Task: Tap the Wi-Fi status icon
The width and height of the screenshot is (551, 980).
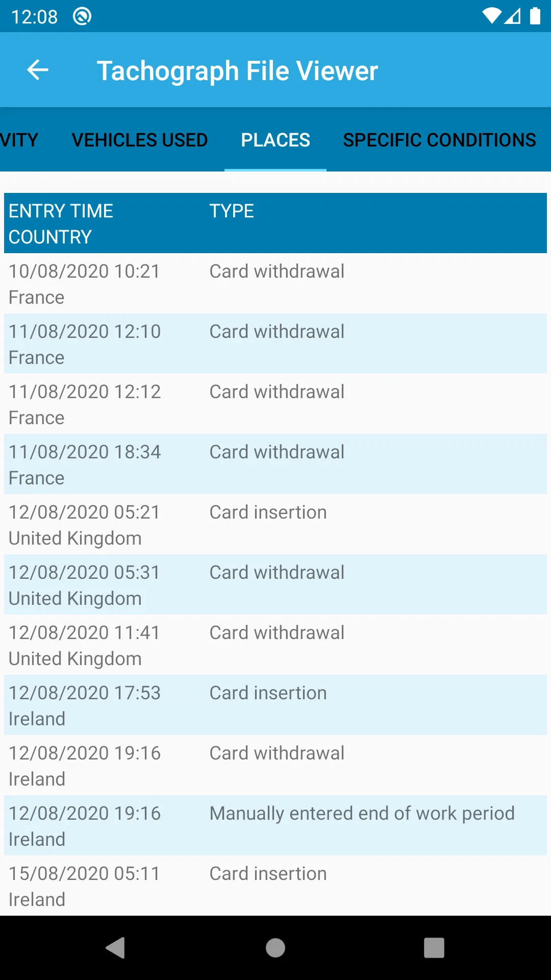Action: (492, 16)
